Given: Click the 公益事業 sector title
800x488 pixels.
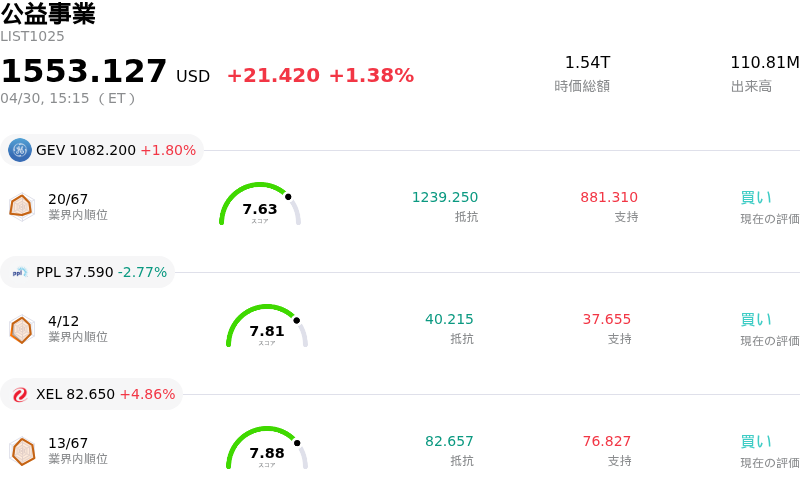Looking at the screenshot, I should coord(48,14).
